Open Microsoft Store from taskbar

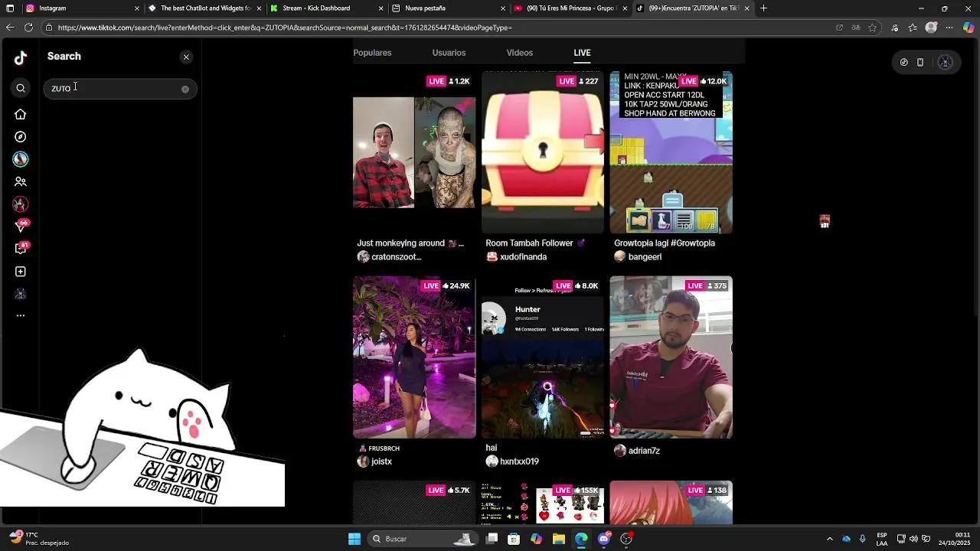click(x=514, y=539)
